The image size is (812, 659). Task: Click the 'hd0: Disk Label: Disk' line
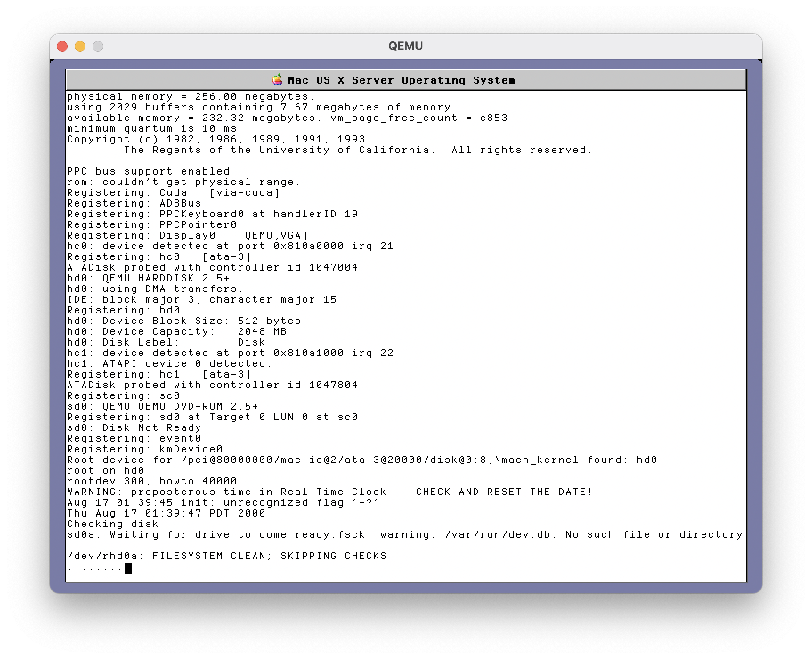(166, 342)
